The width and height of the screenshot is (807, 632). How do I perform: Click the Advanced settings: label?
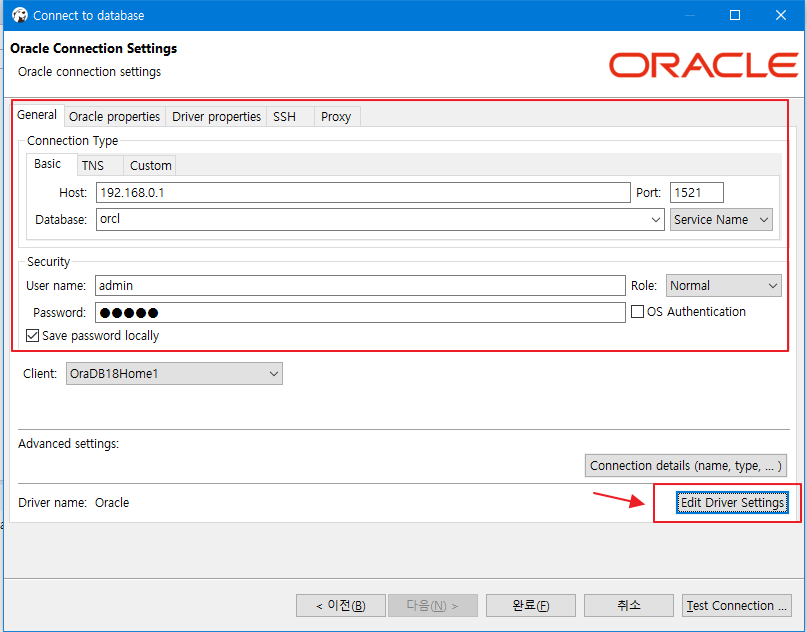68,444
